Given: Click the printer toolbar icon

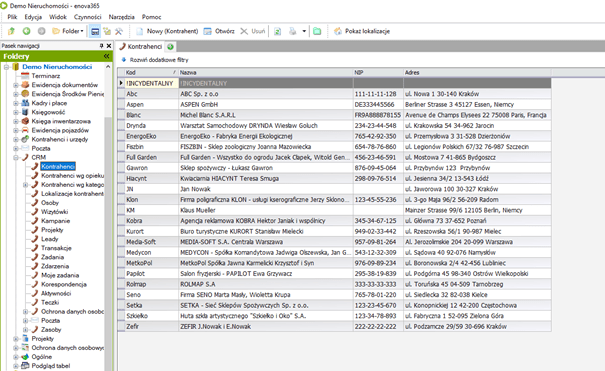Looking at the screenshot, I should (292, 31).
